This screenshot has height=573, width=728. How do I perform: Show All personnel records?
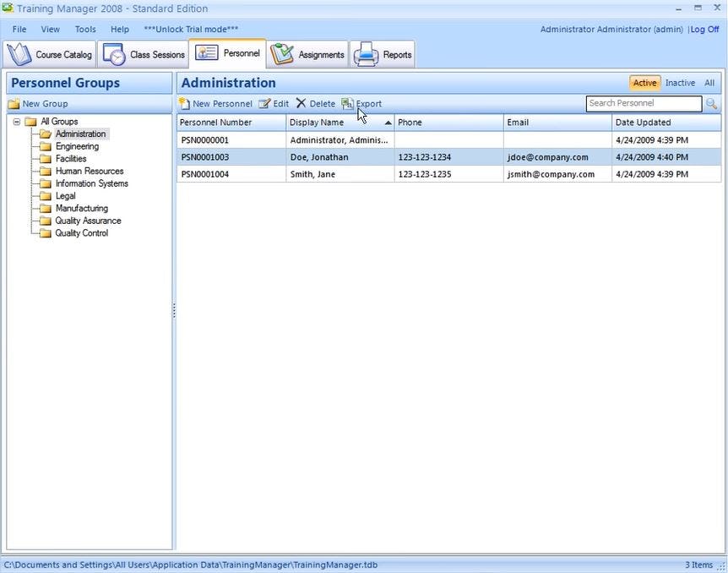coord(709,83)
